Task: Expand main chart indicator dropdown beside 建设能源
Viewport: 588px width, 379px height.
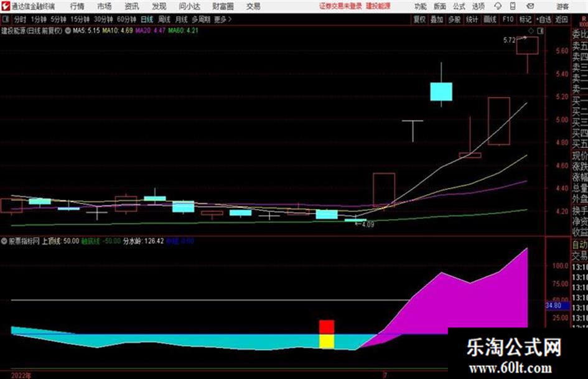Action: click(x=68, y=30)
